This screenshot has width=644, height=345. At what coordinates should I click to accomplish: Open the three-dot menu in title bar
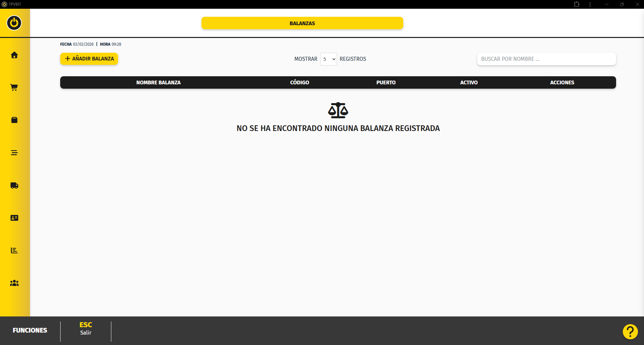[590, 4]
